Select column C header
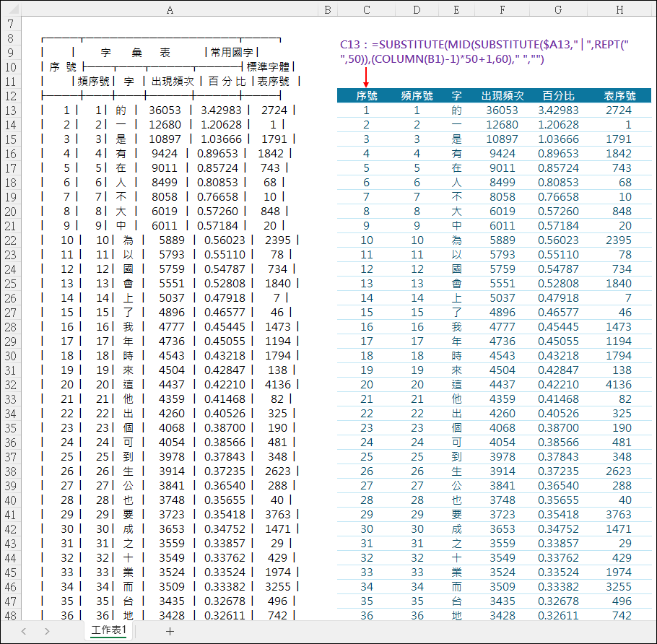This screenshot has width=657, height=644. (366, 9)
